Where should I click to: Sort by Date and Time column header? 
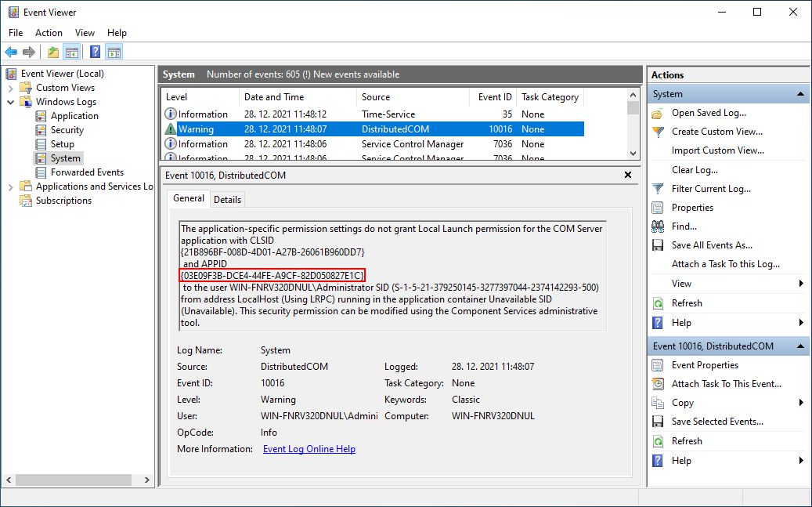click(x=298, y=97)
